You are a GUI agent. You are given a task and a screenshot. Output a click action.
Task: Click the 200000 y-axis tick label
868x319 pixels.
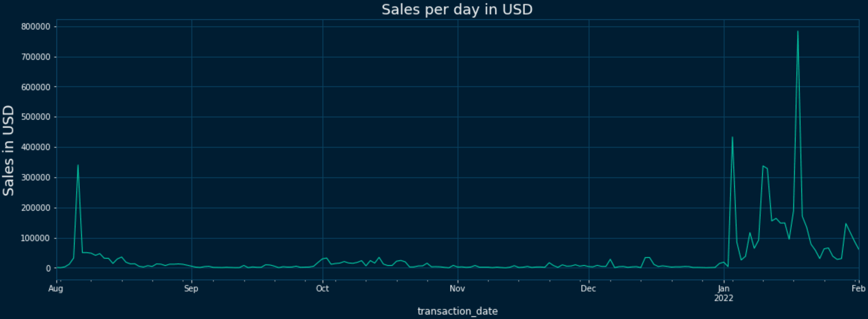point(36,208)
